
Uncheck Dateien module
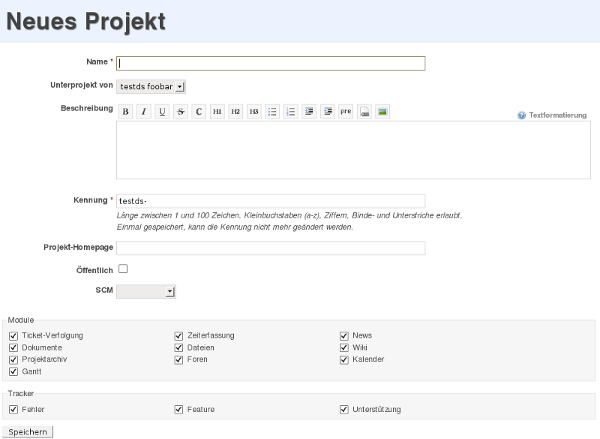[x=179, y=348]
